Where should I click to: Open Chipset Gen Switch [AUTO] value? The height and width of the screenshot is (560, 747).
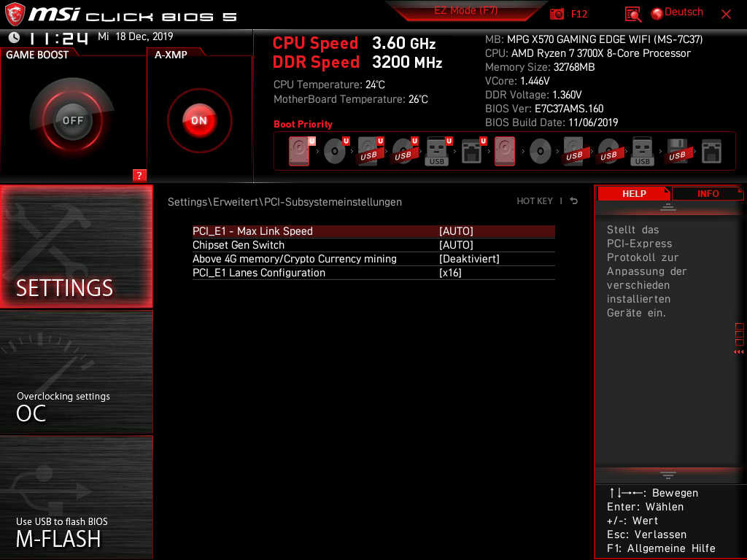[456, 245]
